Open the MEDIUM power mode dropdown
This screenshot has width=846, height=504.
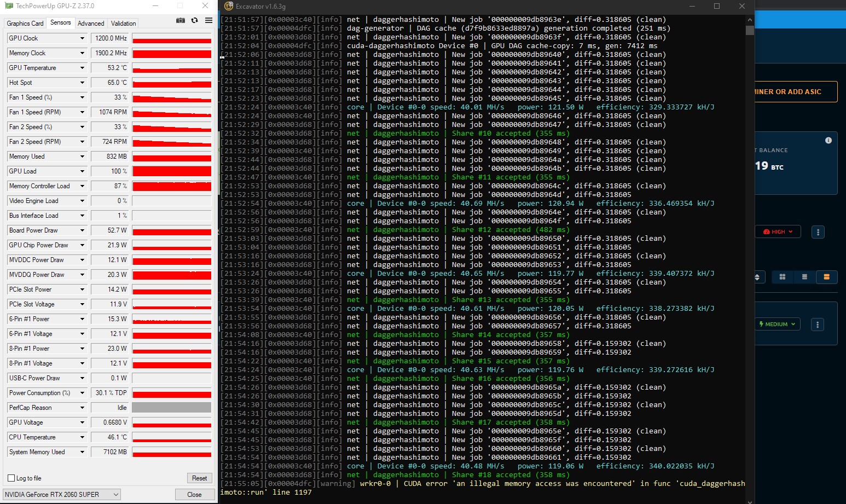(777, 324)
